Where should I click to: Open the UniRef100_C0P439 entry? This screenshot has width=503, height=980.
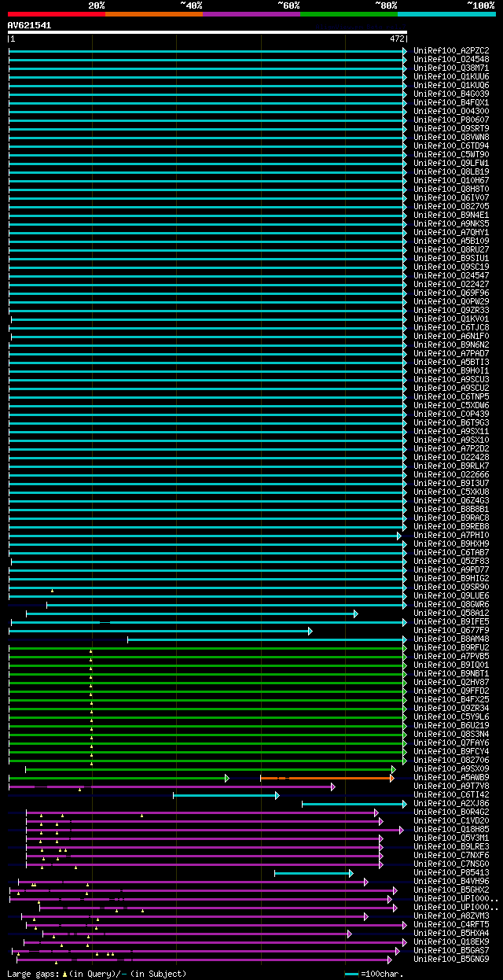point(451,414)
